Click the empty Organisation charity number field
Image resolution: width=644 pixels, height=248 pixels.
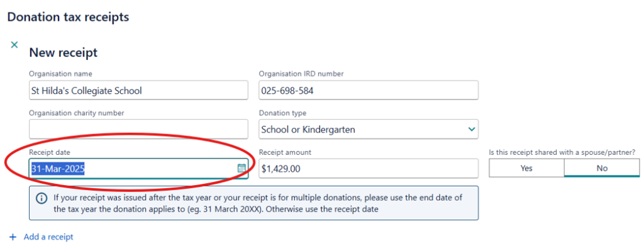138,130
